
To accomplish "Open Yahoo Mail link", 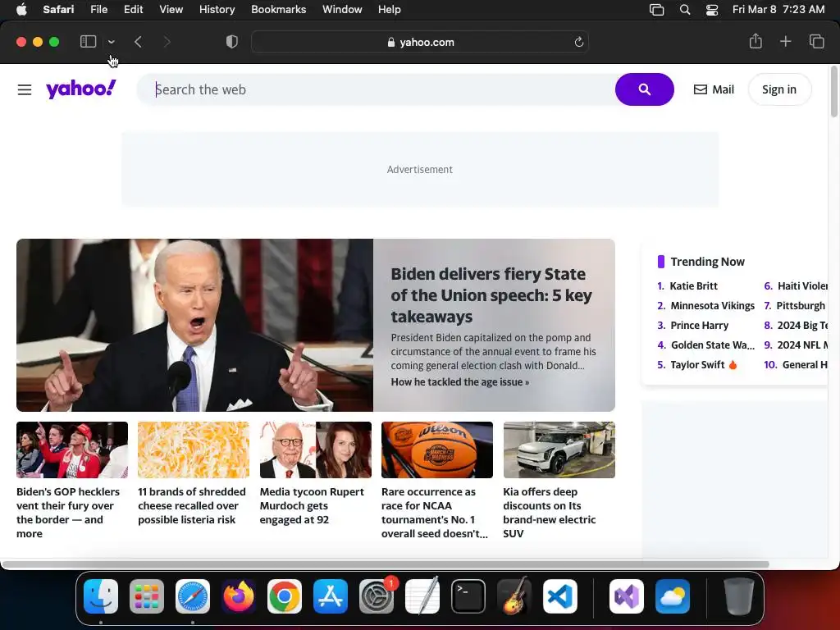I will [x=714, y=89].
